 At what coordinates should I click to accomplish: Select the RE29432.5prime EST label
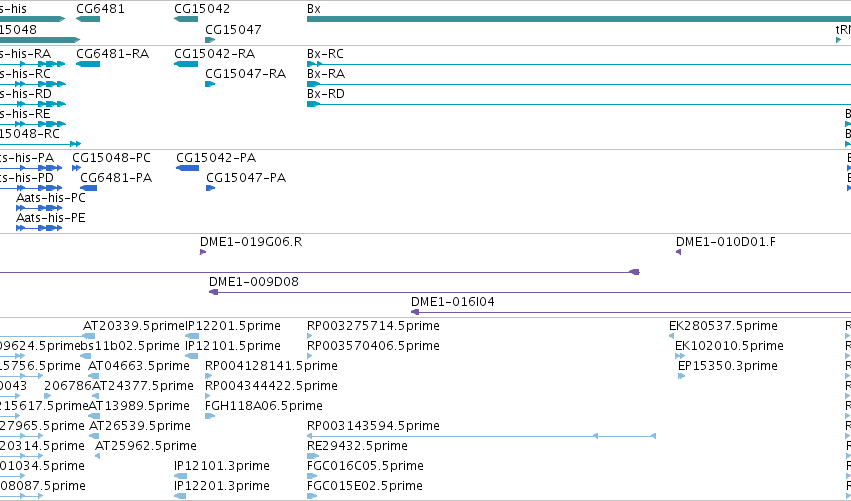click(357, 446)
